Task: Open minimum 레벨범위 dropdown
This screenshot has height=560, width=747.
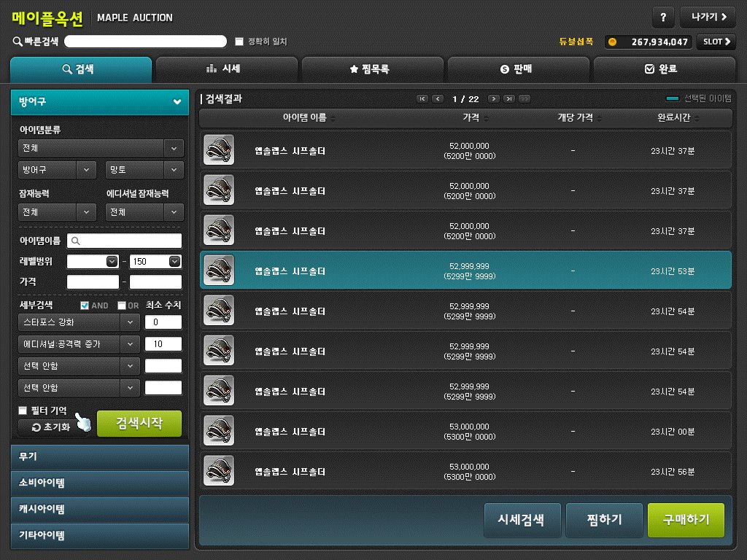Action: click(112, 262)
